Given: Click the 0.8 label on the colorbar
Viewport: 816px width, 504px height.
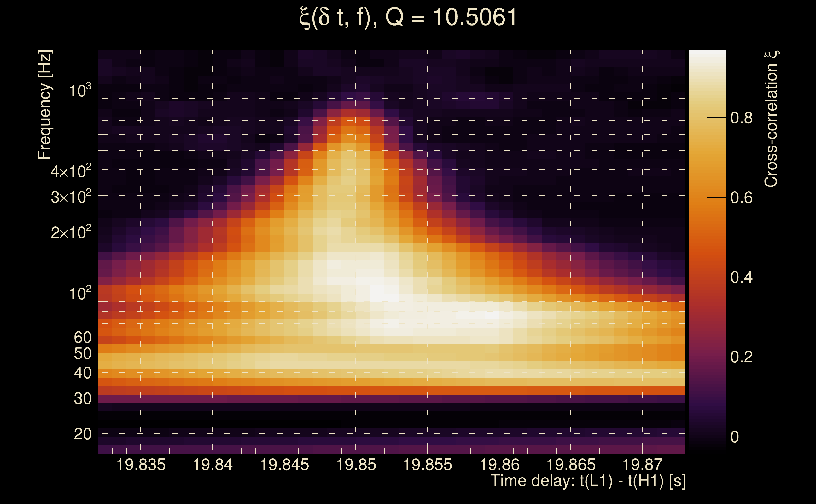Looking at the screenshot, I should [741, 118].
